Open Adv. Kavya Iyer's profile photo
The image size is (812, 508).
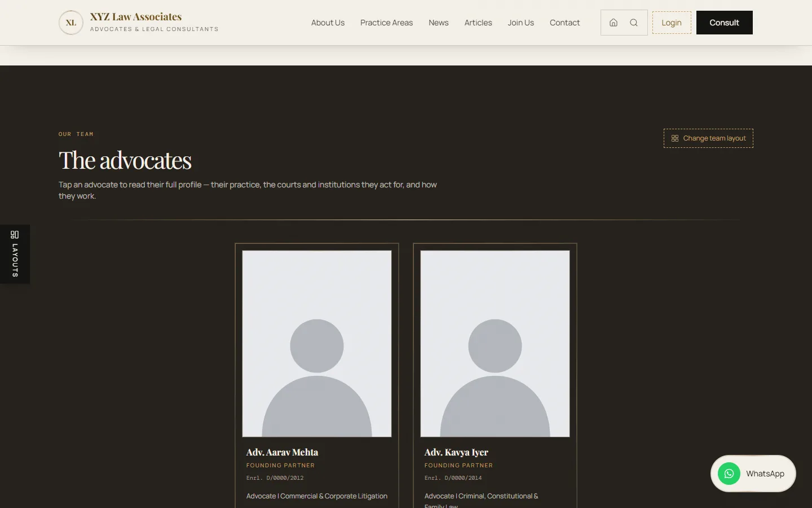coord(495,344)
